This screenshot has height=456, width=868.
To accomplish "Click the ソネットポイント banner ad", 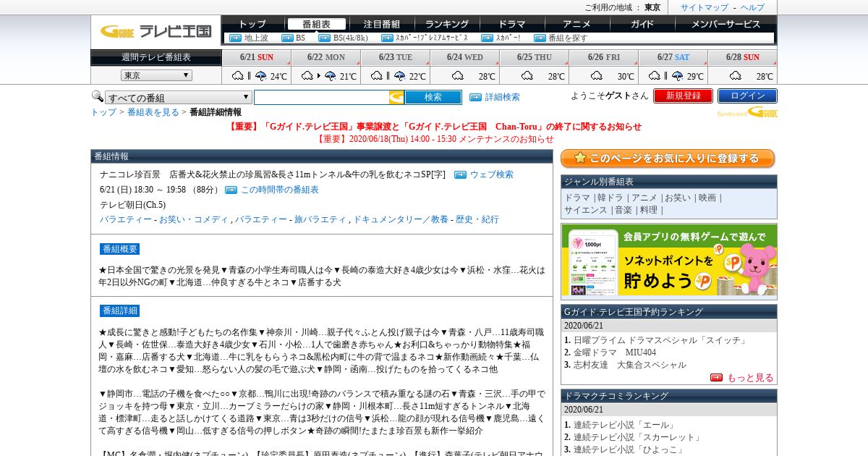I will [x=669, y=261].
